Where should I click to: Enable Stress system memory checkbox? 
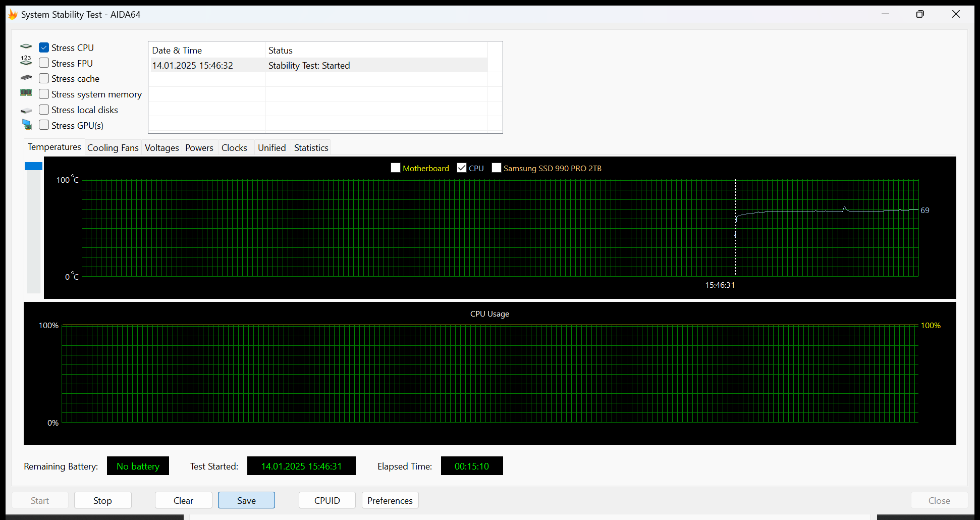[x=44, y=94]
